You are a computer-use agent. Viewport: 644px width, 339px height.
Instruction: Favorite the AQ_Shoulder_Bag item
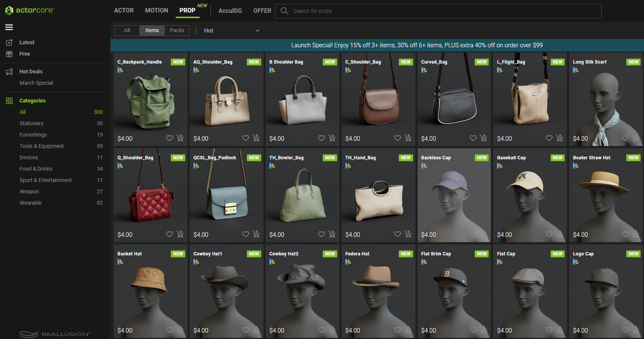point(246,138)
